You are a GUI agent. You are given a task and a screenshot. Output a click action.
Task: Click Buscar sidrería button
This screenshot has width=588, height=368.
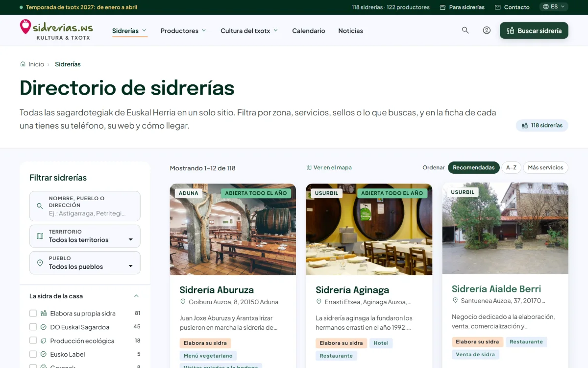[534, 30]
